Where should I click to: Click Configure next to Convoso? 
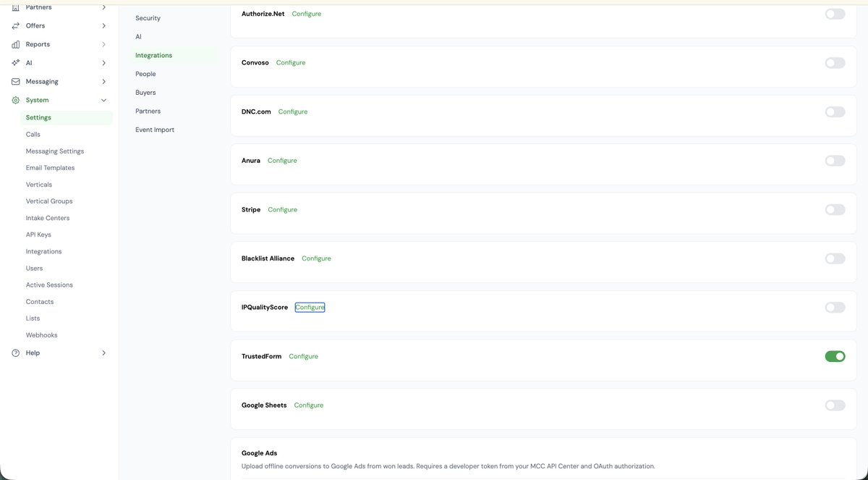[291, 63]
